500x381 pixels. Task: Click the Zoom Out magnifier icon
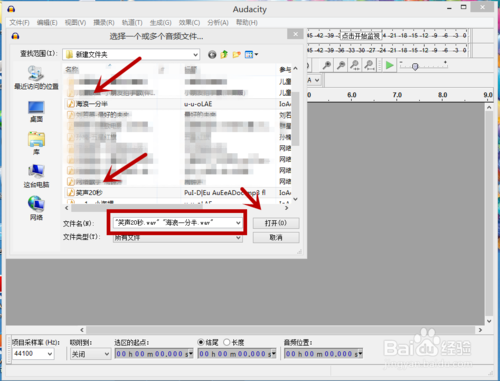click(341, 65)
